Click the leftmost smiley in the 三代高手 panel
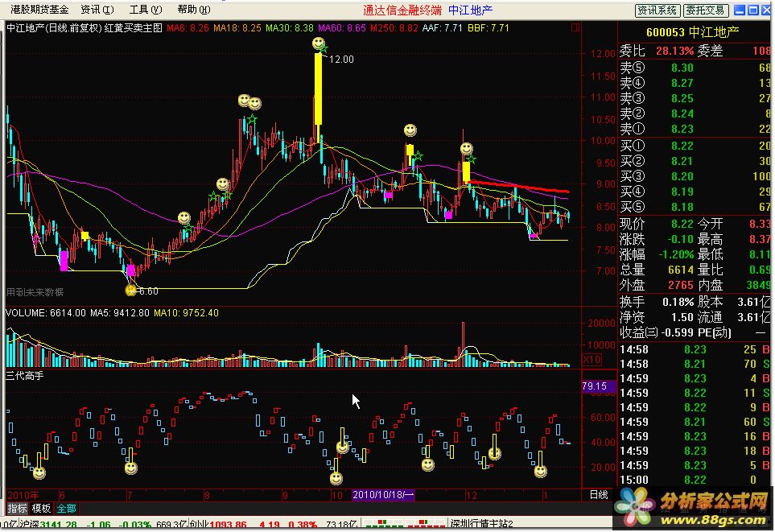The height and width of the screenshot is (532, 775). click(x=39, y=473)
